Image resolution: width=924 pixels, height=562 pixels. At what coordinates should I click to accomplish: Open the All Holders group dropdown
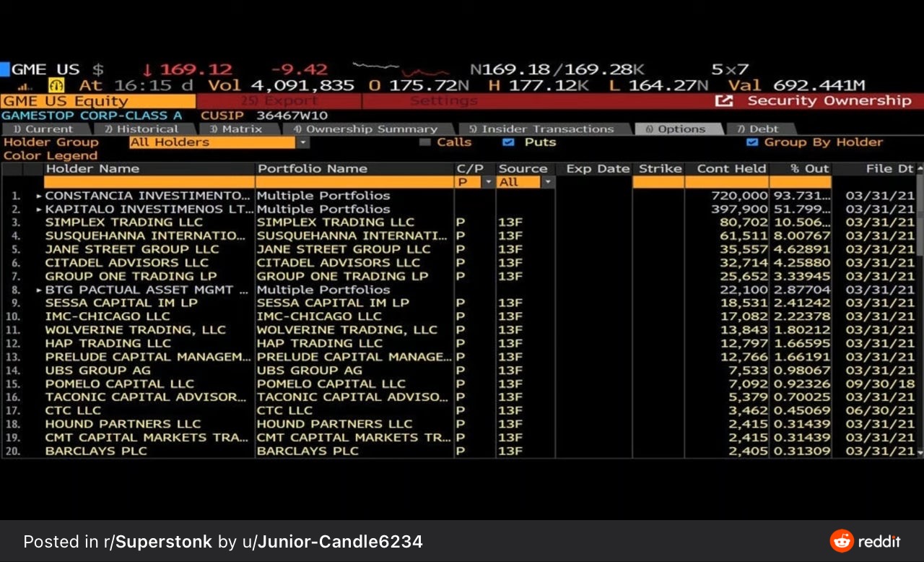(303, 142)
